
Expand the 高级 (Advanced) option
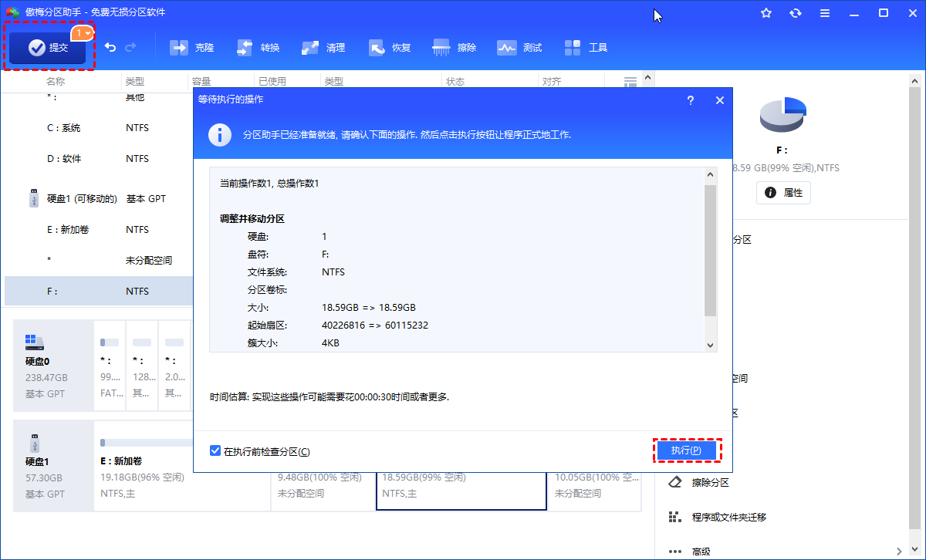701,551
